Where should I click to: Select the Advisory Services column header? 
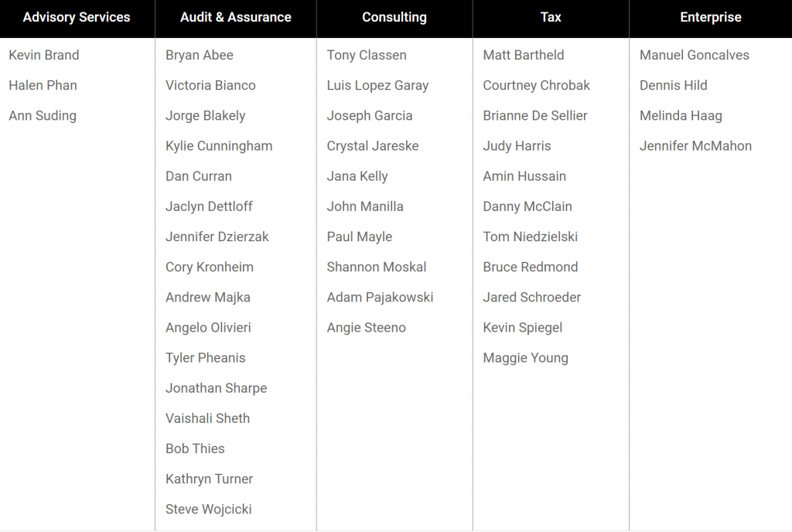tap(77, 17)
